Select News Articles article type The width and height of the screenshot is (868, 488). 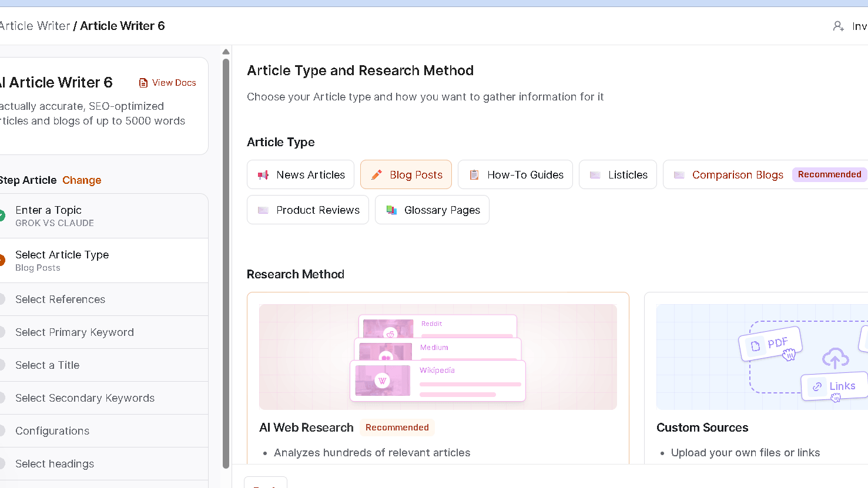point(300,174)
